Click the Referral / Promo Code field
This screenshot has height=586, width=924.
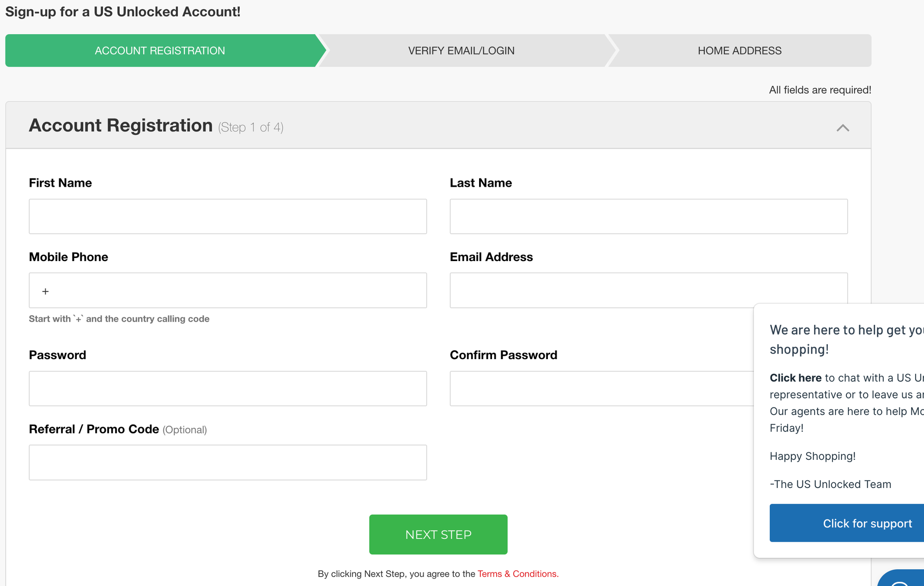click(228, 463)
